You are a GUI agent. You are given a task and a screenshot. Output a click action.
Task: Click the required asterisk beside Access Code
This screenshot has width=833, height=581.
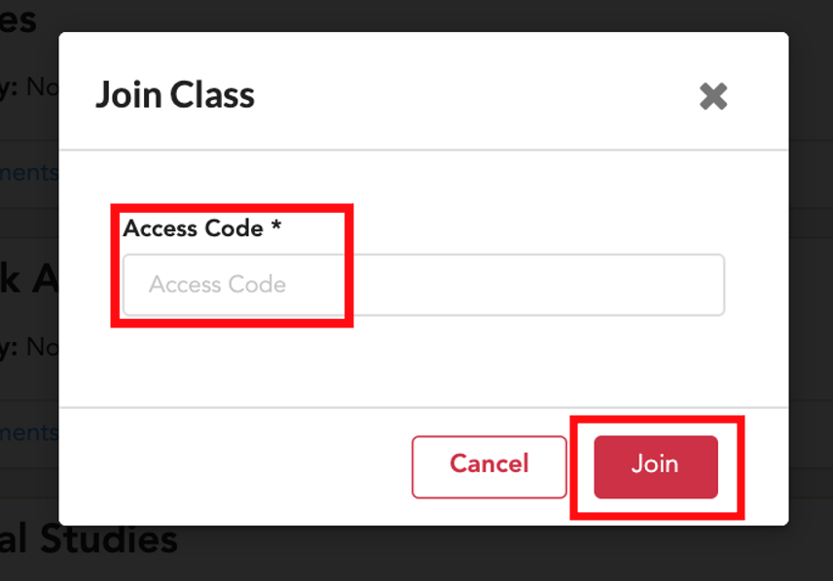pos(276,228)
